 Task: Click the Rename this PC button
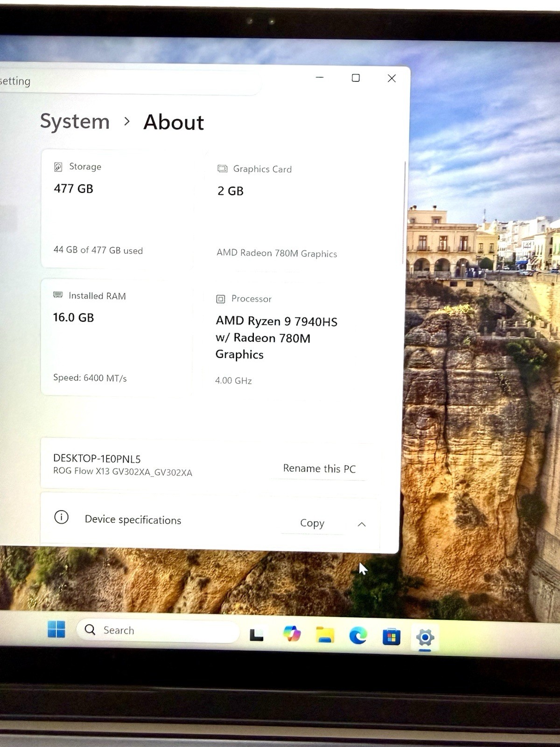pyautogui.click(x=319, y=468)
